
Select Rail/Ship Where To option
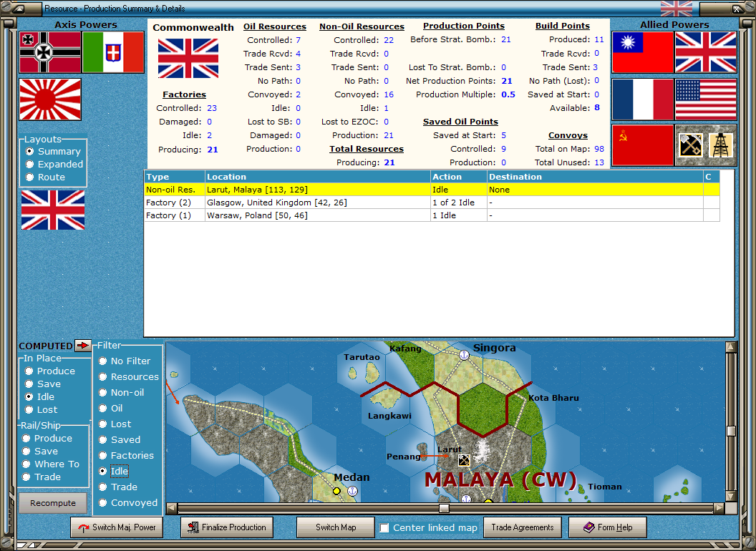click(51, 464)
